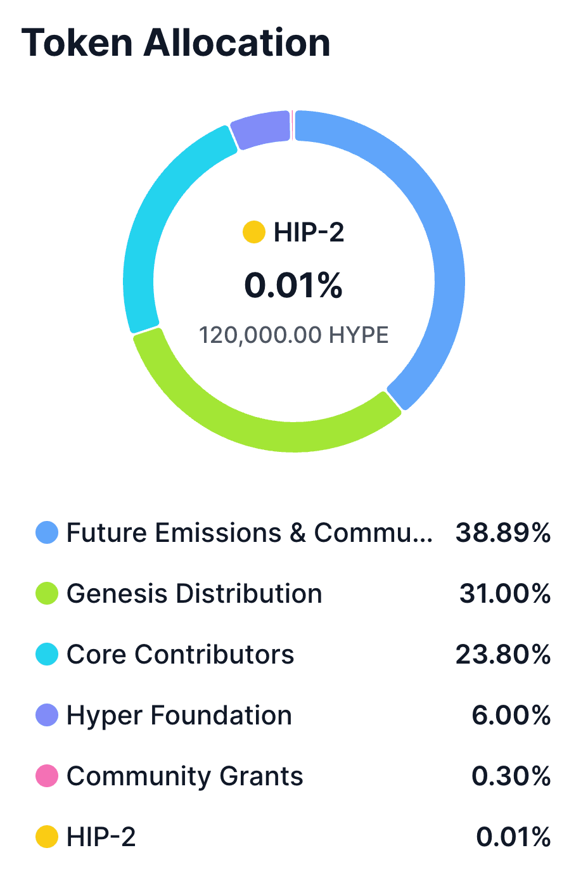Click the green Genesis Distribution legend dot
Image resolution: width=588 pixels, height=881 pixels.
47,594
